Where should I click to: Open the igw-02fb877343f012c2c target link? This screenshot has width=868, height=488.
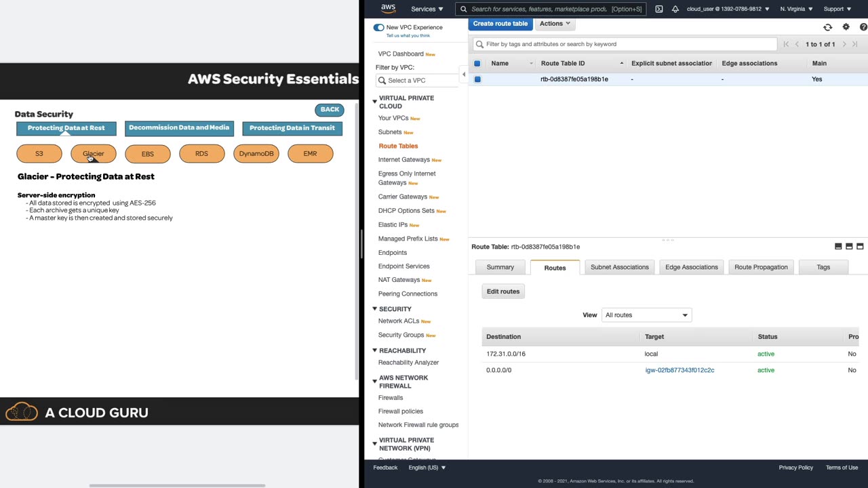click(x=679, y=370)
